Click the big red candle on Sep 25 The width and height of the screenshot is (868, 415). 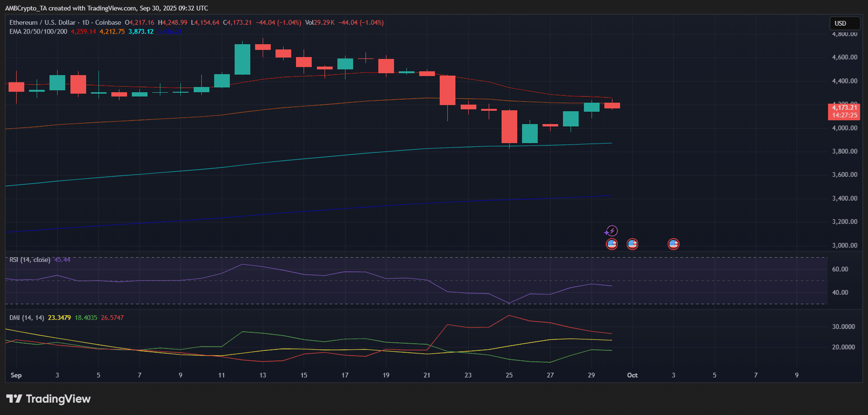(509, 126)
